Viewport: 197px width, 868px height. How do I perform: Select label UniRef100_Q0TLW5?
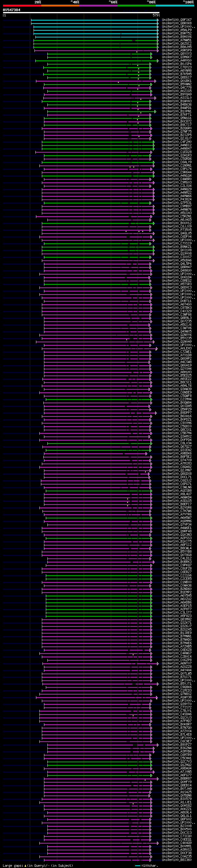177,674
